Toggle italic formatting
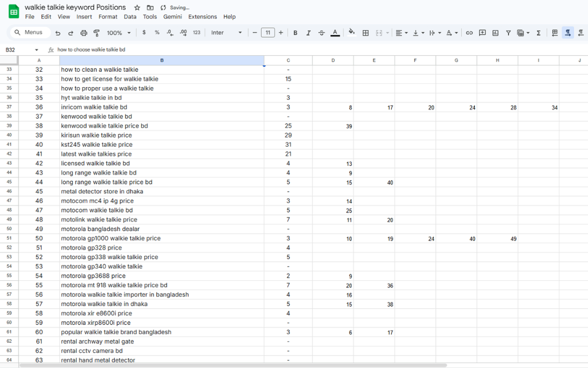The width and height of the screenshot is (588, 368). pos(308,33)
